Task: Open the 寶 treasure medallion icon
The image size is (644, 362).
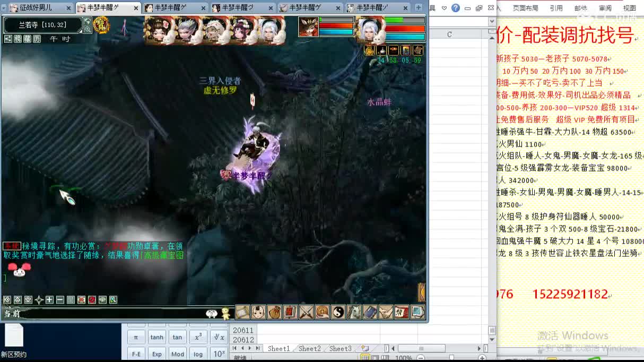Action: click(x=101, y=24)
